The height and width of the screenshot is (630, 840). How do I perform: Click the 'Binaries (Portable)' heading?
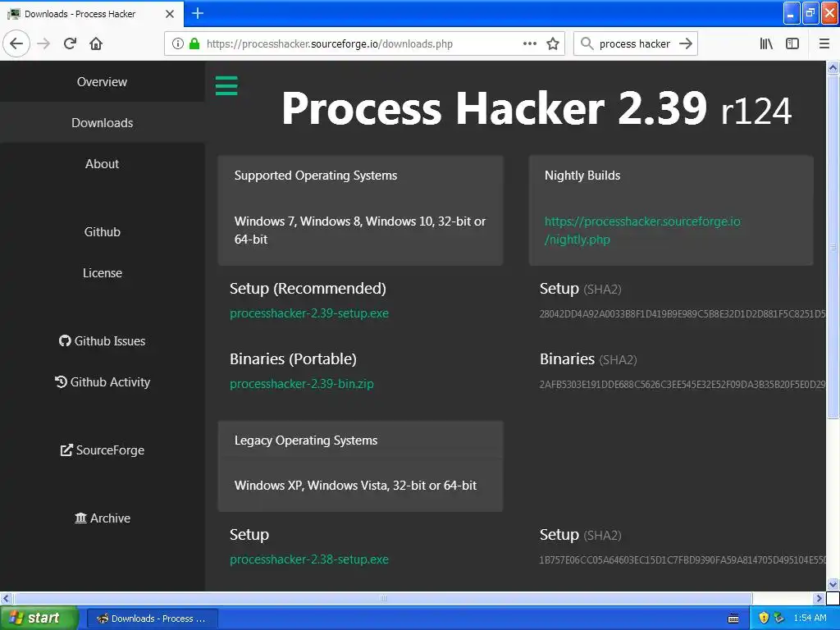coord(293,359)
